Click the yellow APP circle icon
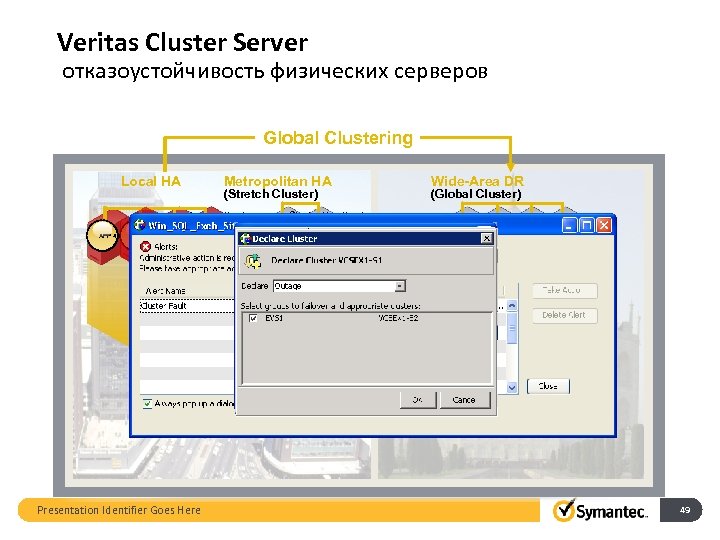Screen dimensions: 720x540 click(x=103, y=235)
